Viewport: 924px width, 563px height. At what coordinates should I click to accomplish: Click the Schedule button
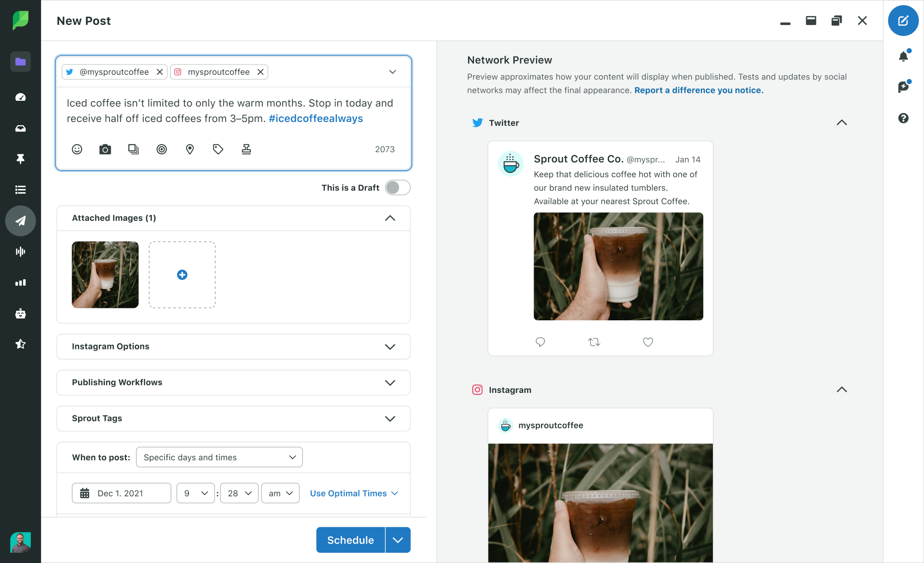(x=349, y=539)
